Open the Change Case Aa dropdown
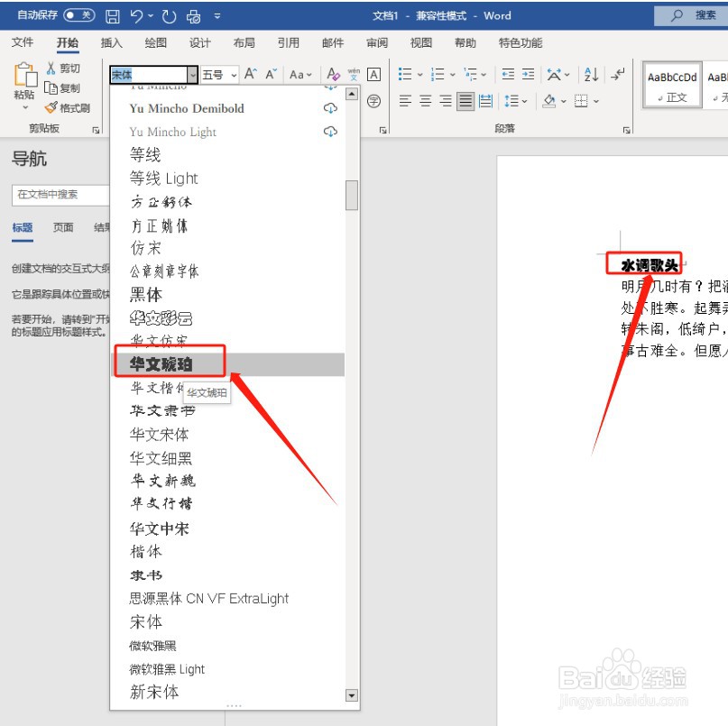The width and height of the screenshot is (728, 726). pyautogui.click(x=300, y=74)
